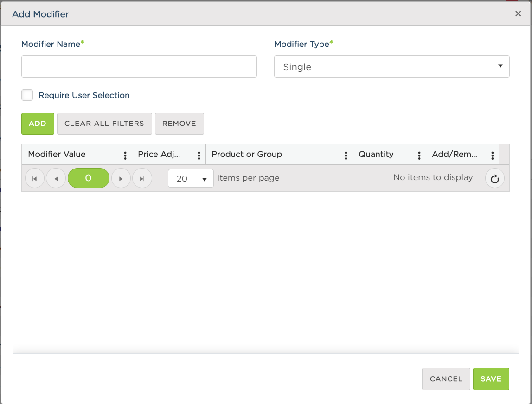Go to previous page of grid
The width and height of the screenshot is (532, 404).
(56, 179)
